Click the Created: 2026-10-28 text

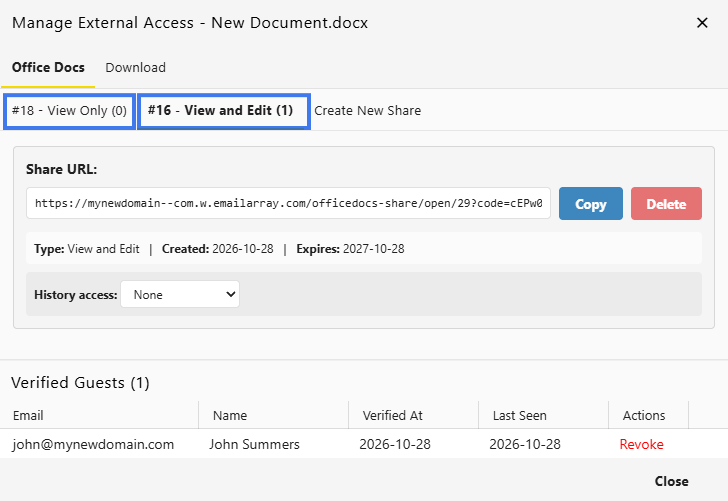pyautogui.click(x=218, y=249)
